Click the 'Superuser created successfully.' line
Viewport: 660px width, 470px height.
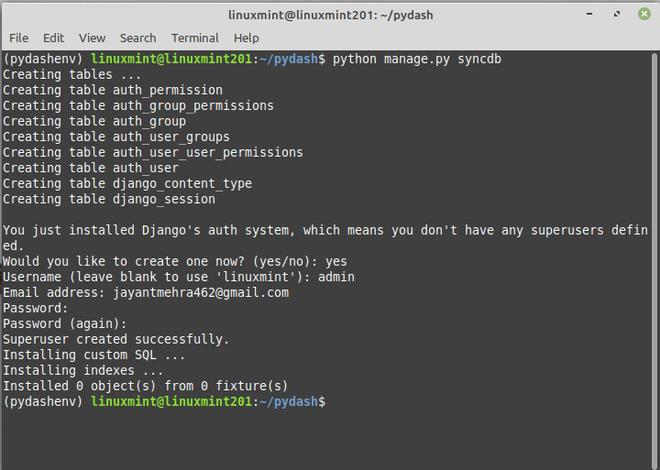coord(116,339)
